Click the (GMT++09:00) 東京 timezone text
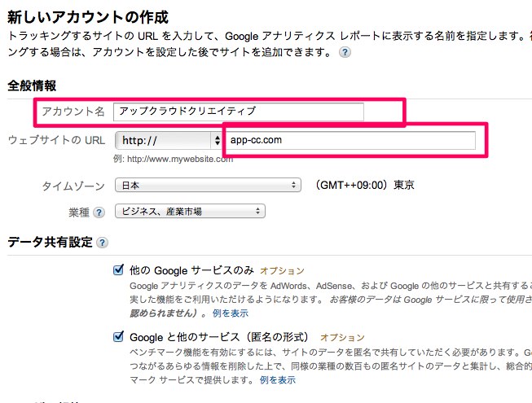532x403 pixels. click(x=363, y=185)
